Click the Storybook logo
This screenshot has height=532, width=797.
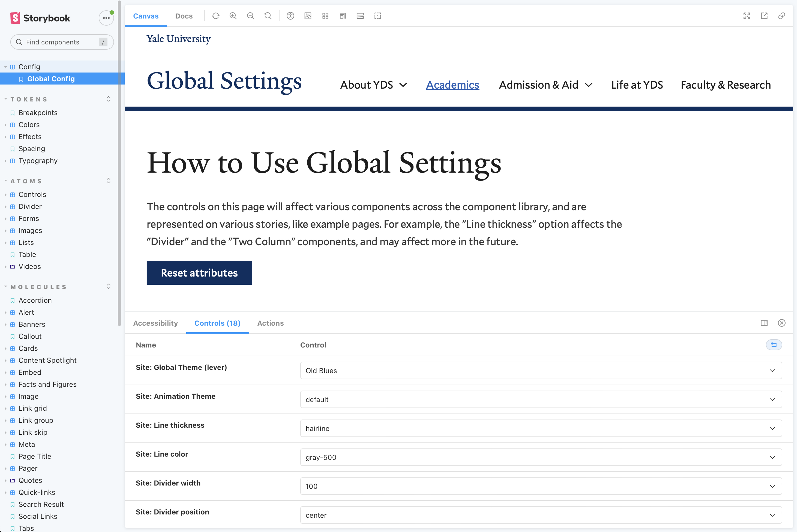coord(40,18)
